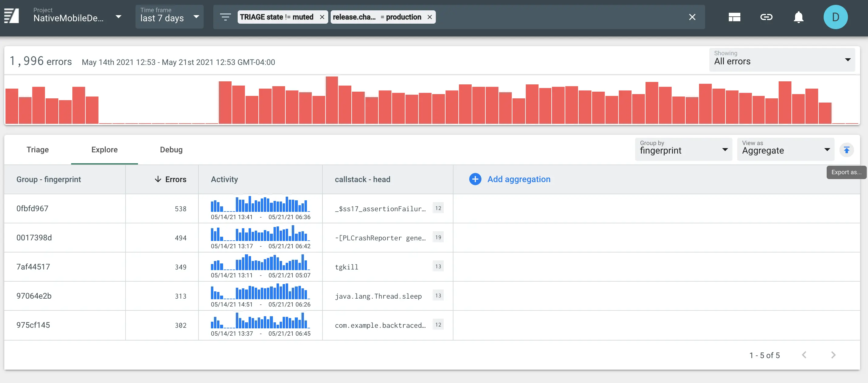Select the error group row 0fbfd967
Screen dimensions: 868x383
pos(32,208)
